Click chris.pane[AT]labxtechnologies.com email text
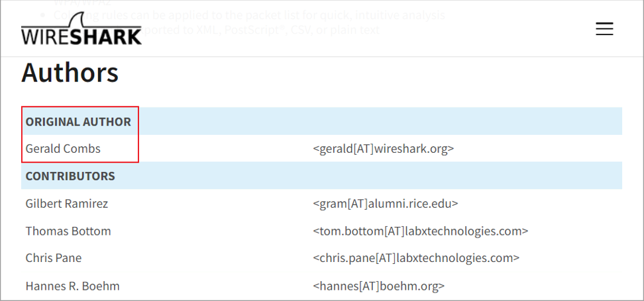Image resolution: width=644 pixels, height=301 pixels. point(416,258)
